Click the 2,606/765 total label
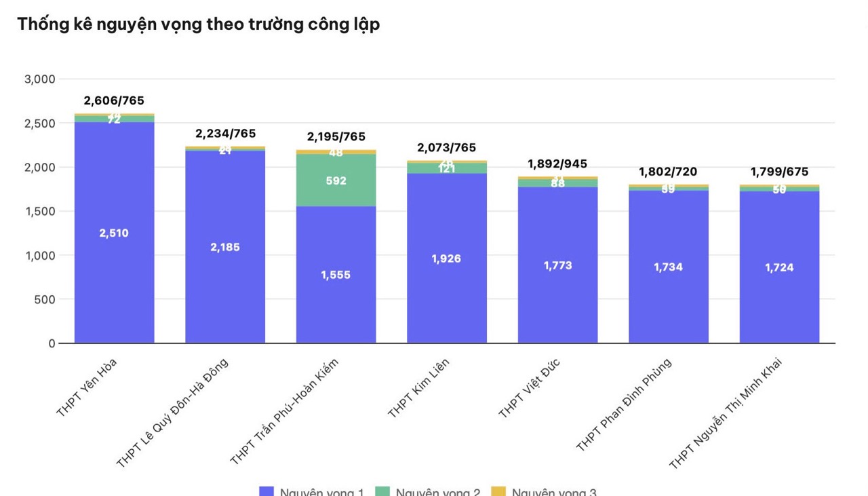Image resolution: width=868 pixels, height=496 pixels. [x=114, y=101]
